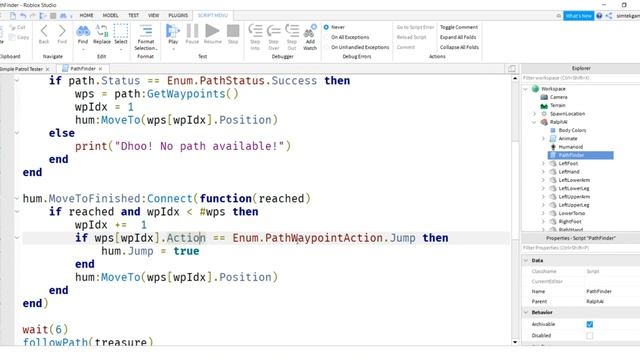Click the Pause button
Viewport: 640px width, 360px height.
coord(192,34)
